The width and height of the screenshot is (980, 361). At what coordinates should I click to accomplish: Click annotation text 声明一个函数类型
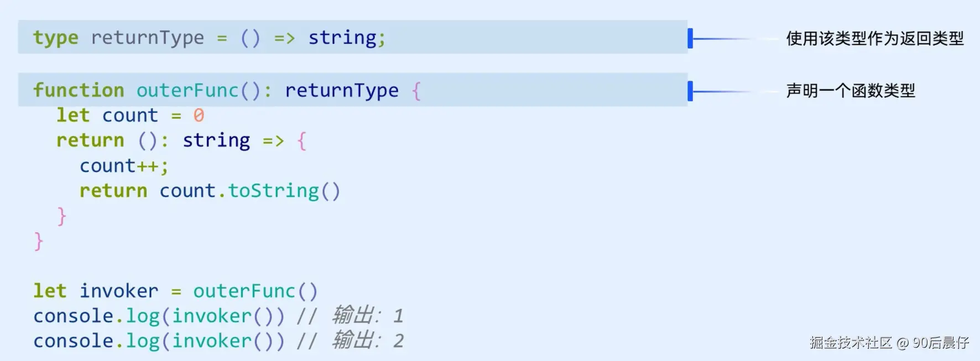click(x=851, y=90)
